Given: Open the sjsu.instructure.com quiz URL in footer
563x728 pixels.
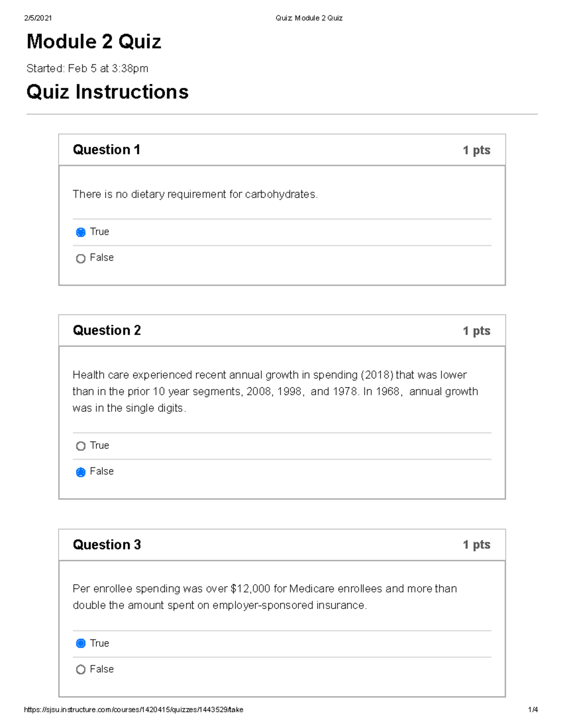Looking at the screenshot, I should (134, 710).
